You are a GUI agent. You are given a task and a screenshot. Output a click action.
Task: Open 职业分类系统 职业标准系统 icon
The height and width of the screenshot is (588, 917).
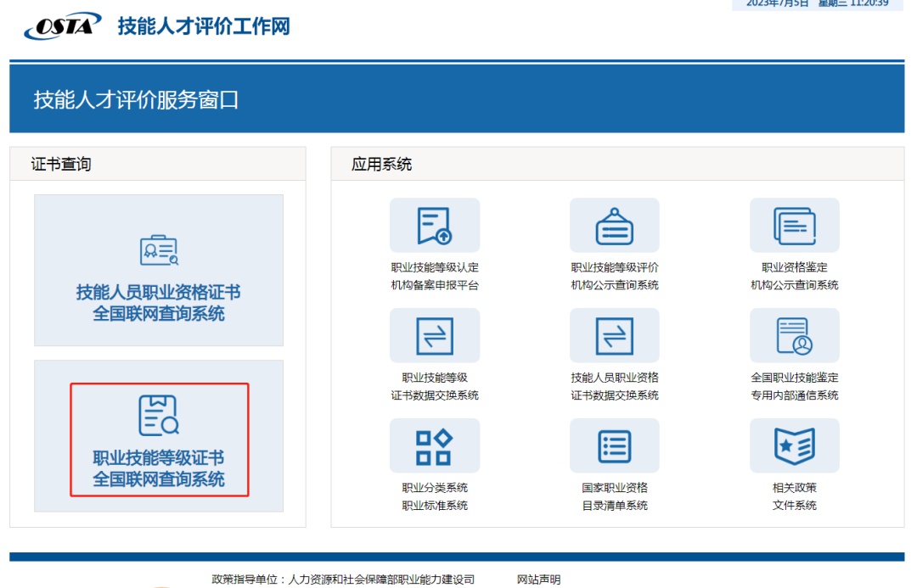[x=434, y=446]
